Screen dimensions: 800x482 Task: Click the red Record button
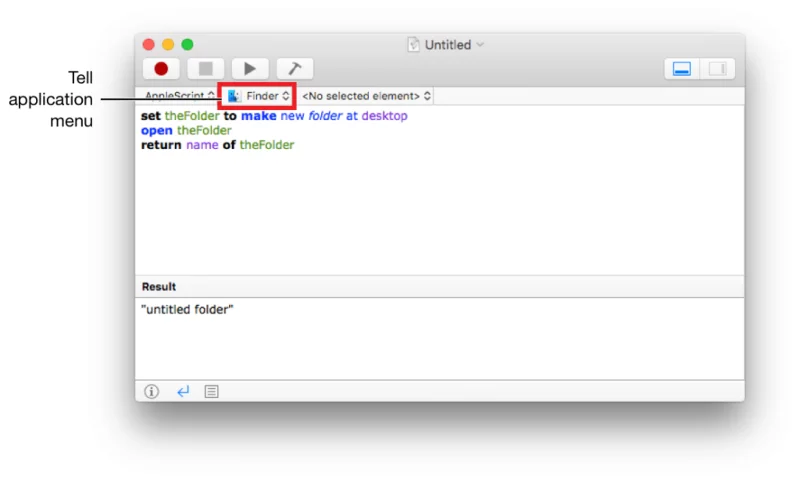(161, 68)
